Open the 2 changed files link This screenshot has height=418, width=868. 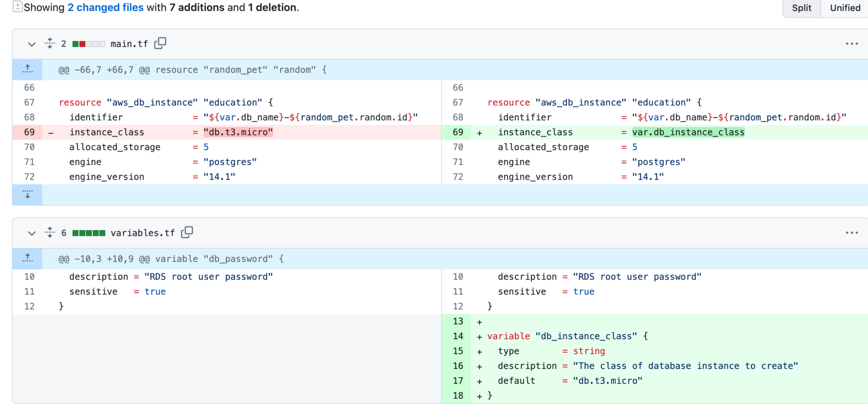pos(105,7)
